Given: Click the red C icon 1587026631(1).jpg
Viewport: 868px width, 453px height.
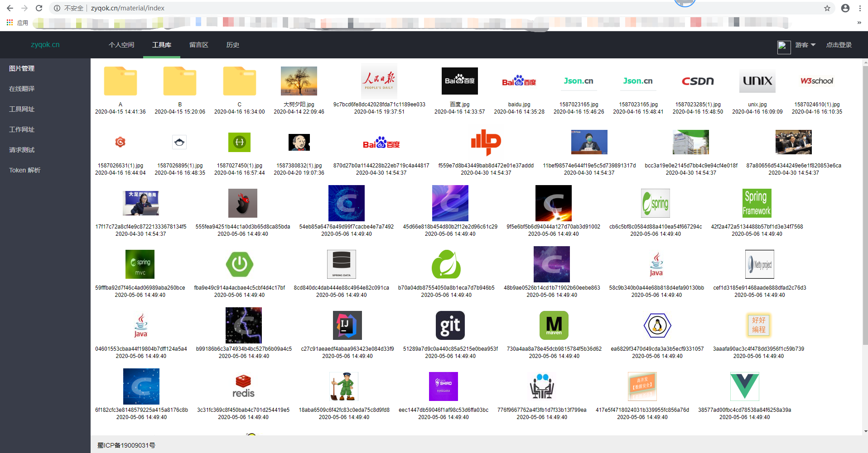Looking at the screenshot, I should click(120, 142).
